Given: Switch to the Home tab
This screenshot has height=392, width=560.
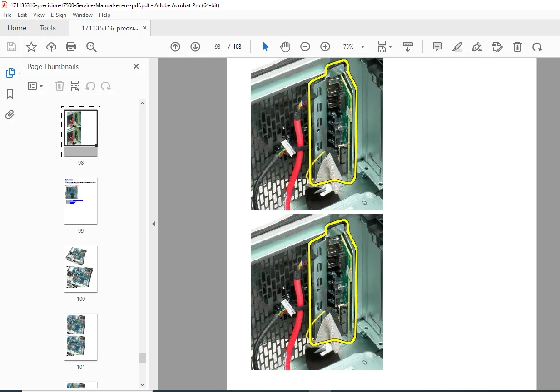Looking at the screenshot, I should click(17, 28).
